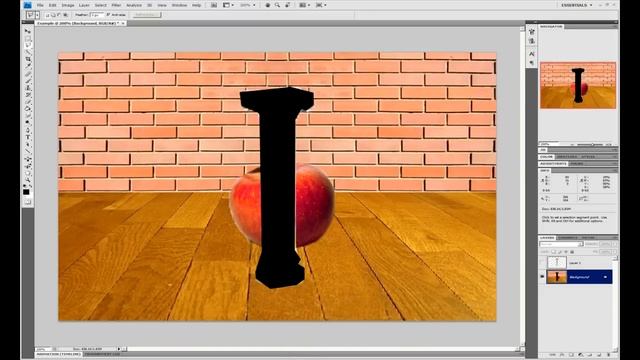Switch to the Swatches tab

(x=567, y=157)
